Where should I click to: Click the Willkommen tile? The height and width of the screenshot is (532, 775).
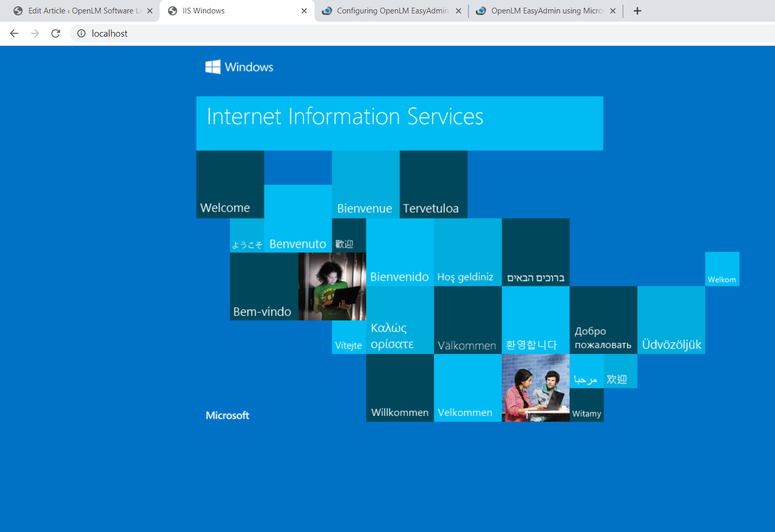click(400, 388)
